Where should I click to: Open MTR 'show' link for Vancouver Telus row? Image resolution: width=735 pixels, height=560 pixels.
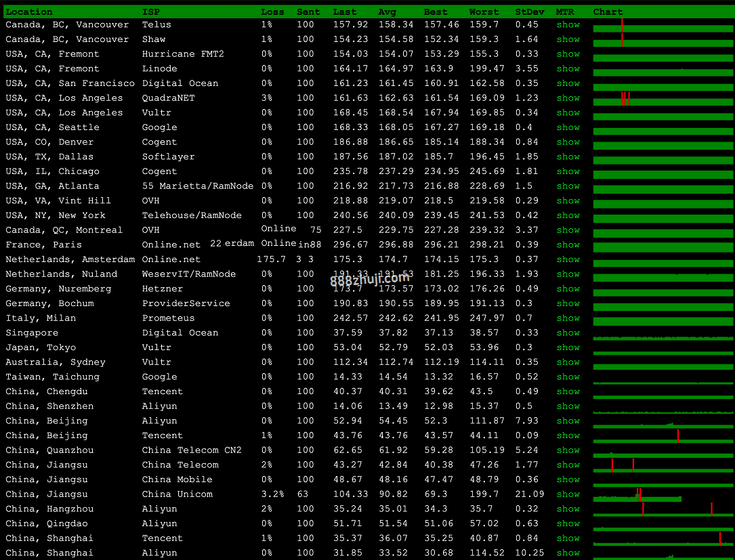(x=568, y=25)
